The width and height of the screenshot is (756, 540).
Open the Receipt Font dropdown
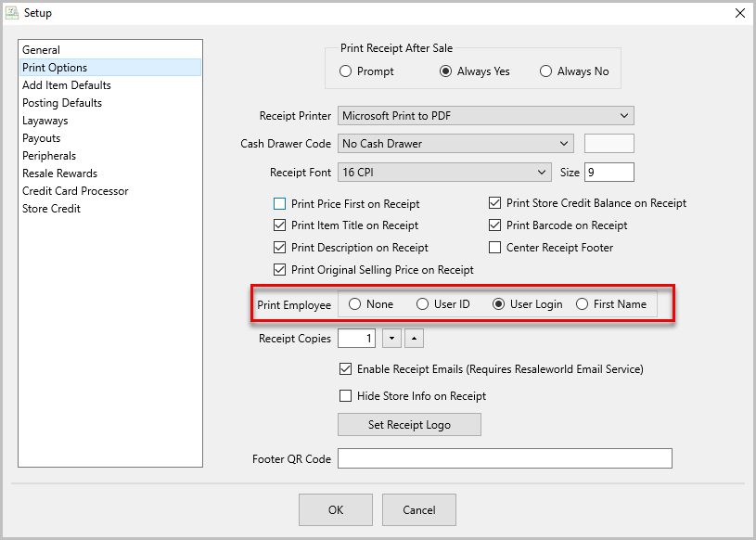(x=444, y=173)
